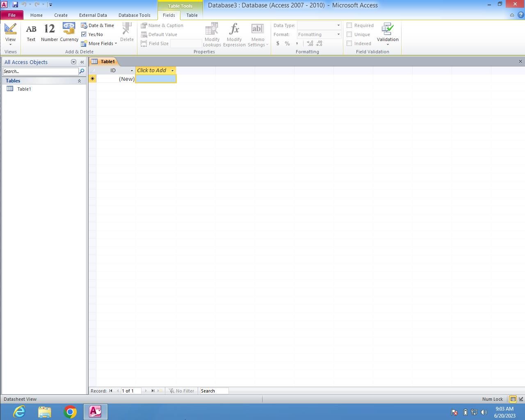
Task: Add a Date & Time field
Action: click(x=98, y=25)
